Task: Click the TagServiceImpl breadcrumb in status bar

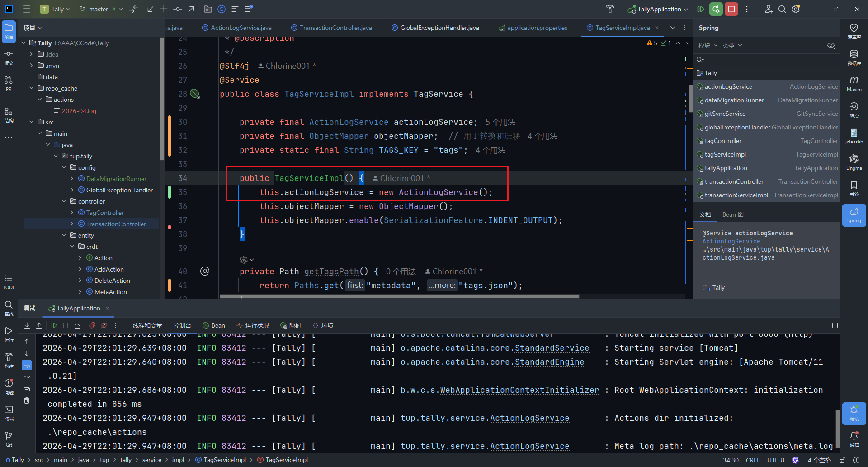Action: 221,460
